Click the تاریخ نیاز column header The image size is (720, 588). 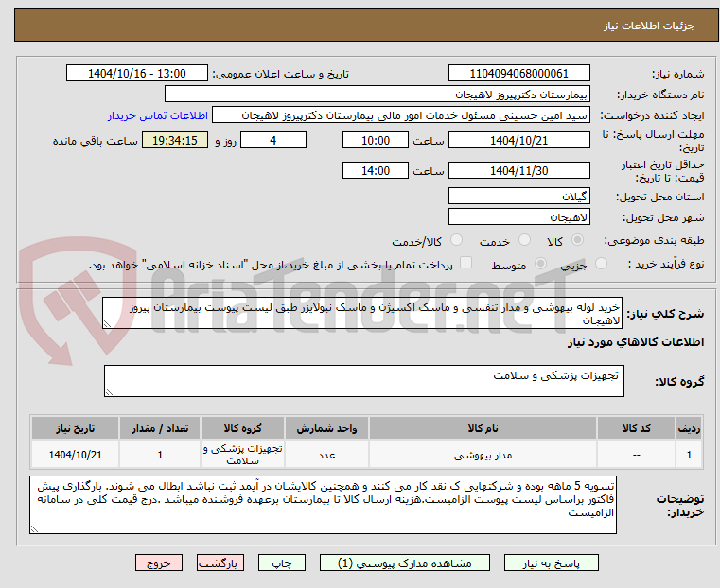click(x=76, y=428)
